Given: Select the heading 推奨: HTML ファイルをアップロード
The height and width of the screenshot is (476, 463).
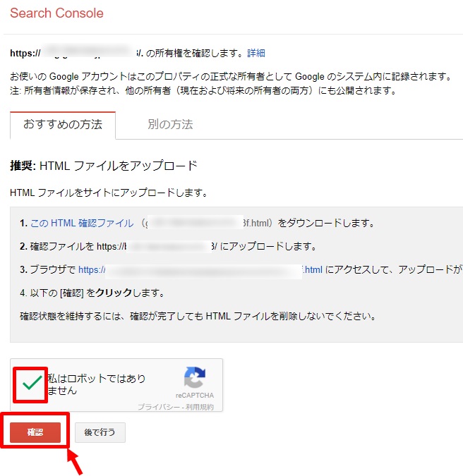Looking at the screenshot, I should 104,166.
